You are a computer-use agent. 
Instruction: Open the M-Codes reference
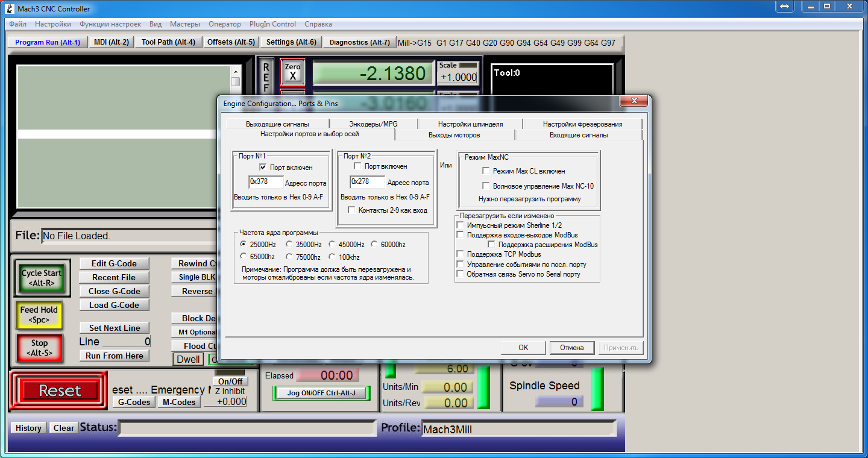pos(179,402)
